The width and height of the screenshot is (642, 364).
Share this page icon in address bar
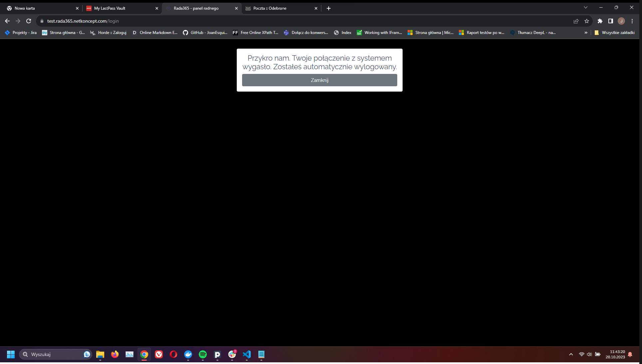(x=576, y=21)
